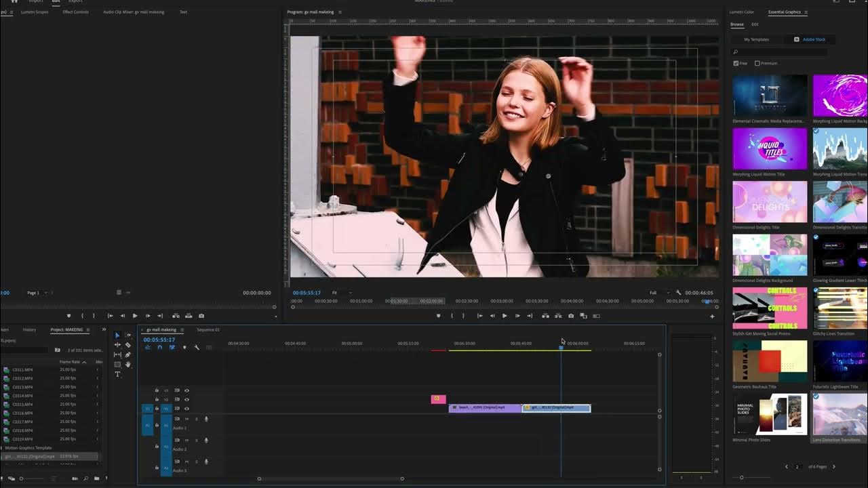
Task: Select the Razor tool
Action: tap(128, 345)
